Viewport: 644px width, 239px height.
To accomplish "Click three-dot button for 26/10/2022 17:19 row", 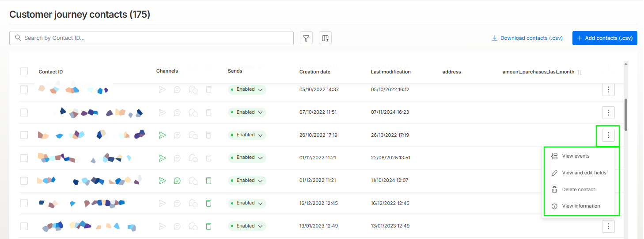I will point(608,135).
